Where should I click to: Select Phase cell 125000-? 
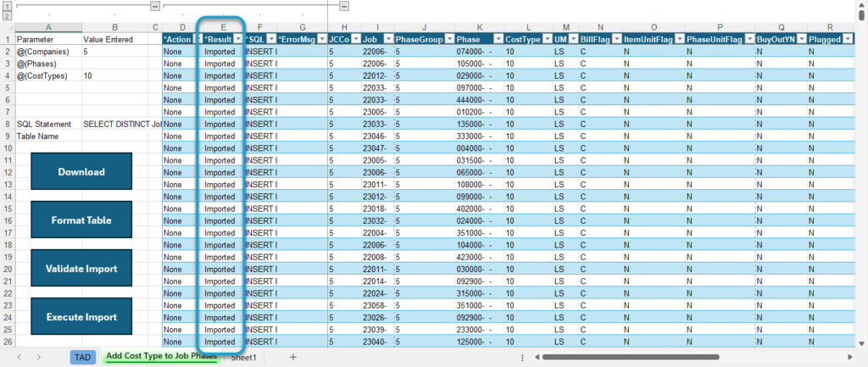pyautogui.click(x=480, y=342)
